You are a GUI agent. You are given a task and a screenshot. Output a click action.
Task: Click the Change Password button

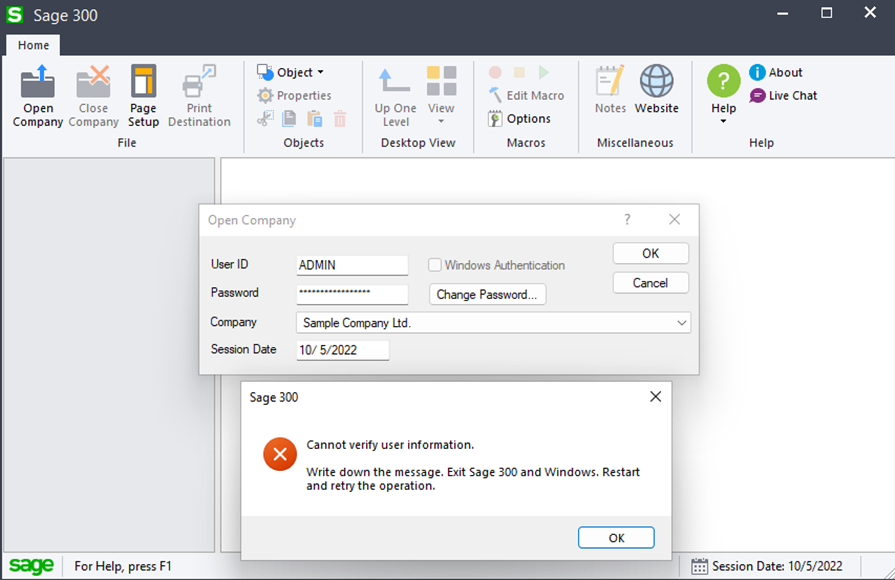pos(488,294)
